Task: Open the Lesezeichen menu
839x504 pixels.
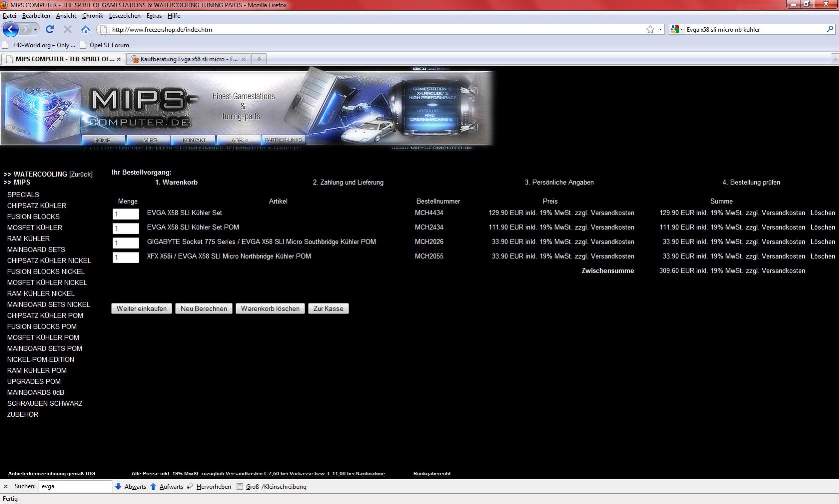Action: point(125,16)
